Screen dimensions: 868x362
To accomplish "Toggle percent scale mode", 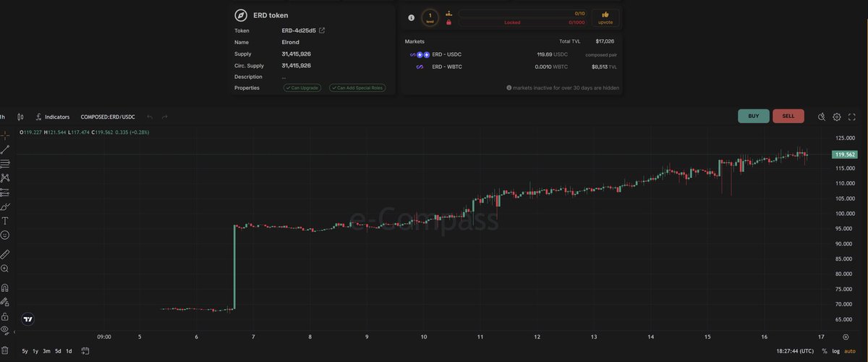I will point(824,351).
